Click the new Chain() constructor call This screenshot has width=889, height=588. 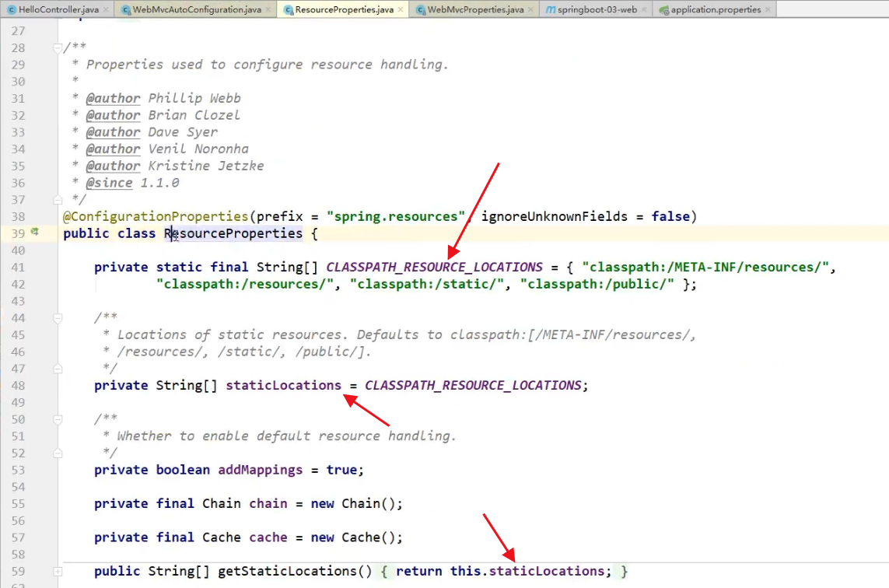[x=352, y=503]
